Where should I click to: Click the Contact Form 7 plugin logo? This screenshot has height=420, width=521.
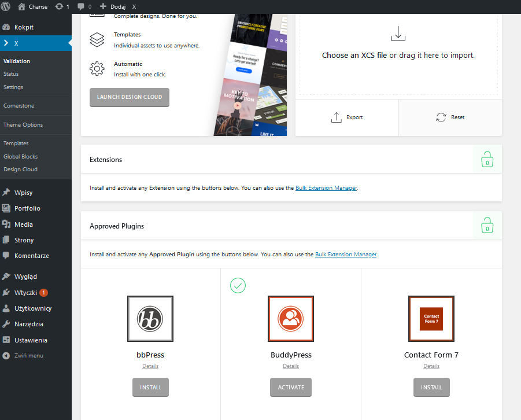click(431, 319)
